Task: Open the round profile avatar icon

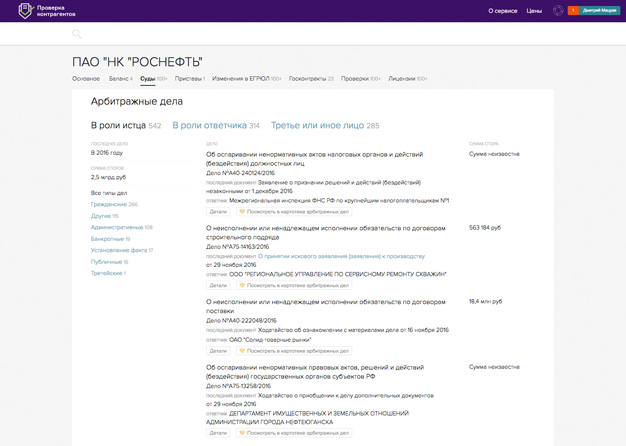Action: coord(558,11)
